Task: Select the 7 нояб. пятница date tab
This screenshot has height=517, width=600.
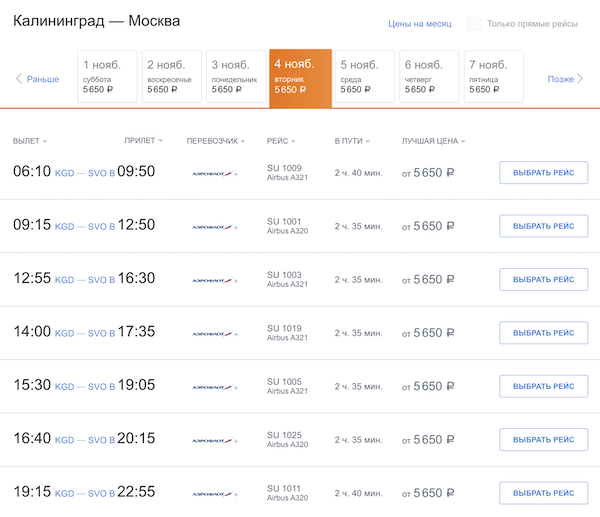Action: pos(493,76)
